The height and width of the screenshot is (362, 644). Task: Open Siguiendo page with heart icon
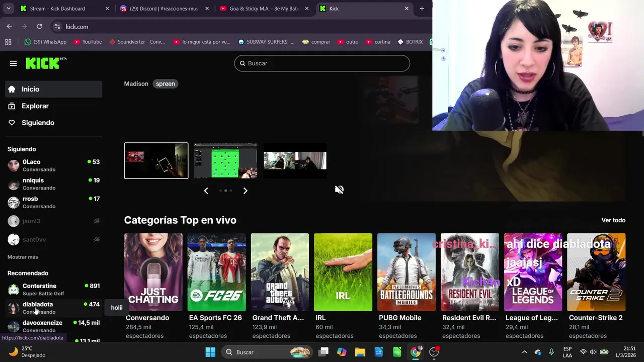54,123
